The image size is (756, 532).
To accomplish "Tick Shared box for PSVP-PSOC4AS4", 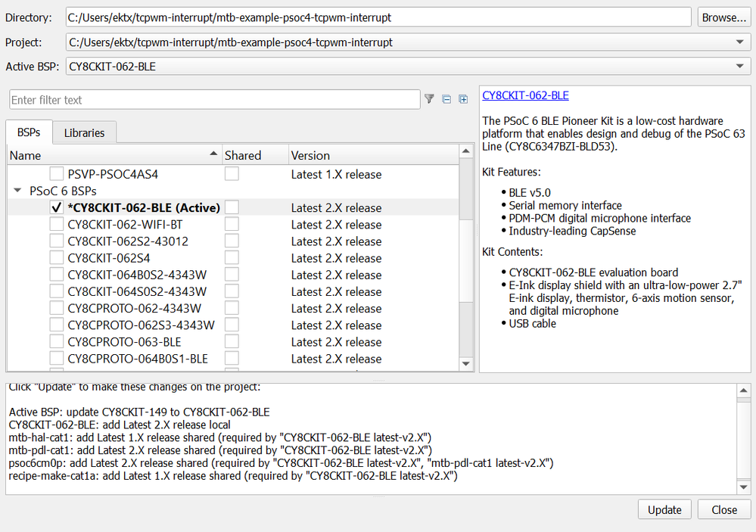I will 232,174.
